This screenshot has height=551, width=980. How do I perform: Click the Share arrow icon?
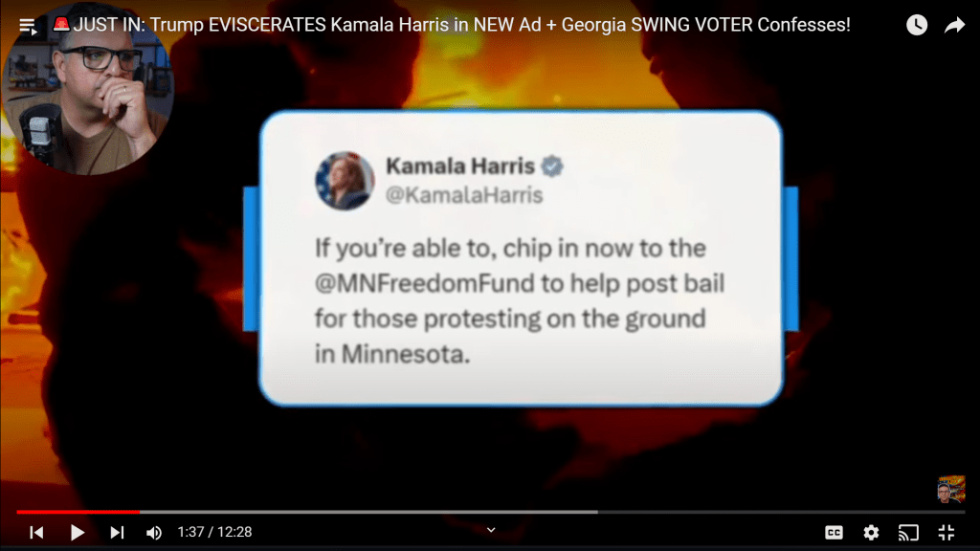(954, 25)
